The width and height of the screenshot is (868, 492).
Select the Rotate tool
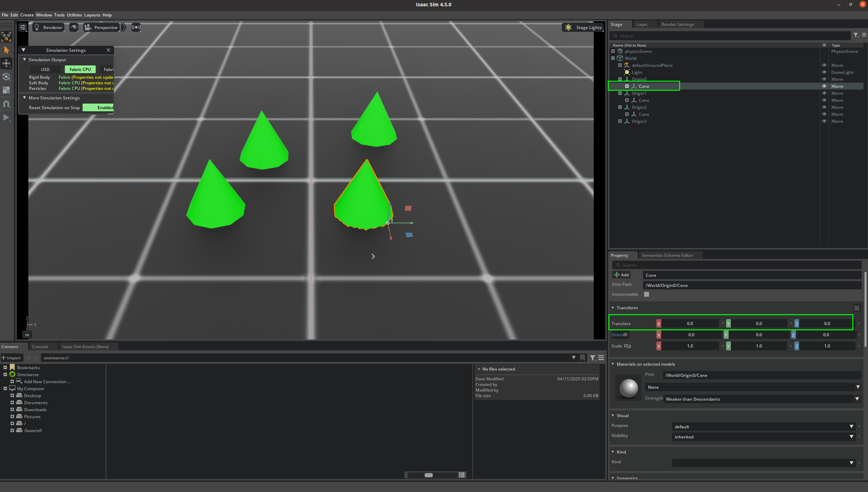pos(6,77)
